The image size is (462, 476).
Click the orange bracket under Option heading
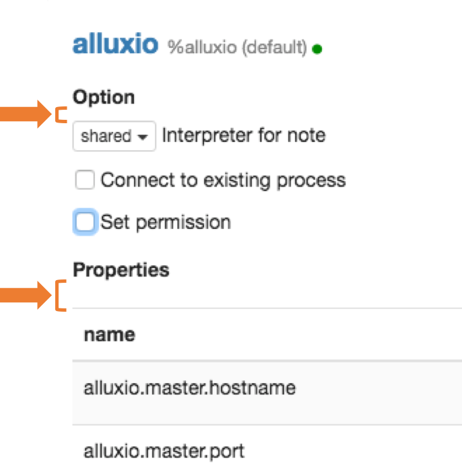pos(60,116)
